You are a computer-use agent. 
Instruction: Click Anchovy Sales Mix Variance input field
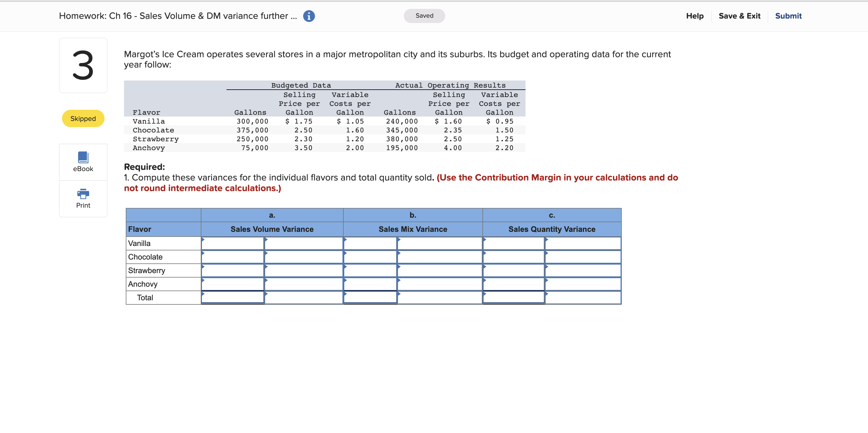point(440,284)
